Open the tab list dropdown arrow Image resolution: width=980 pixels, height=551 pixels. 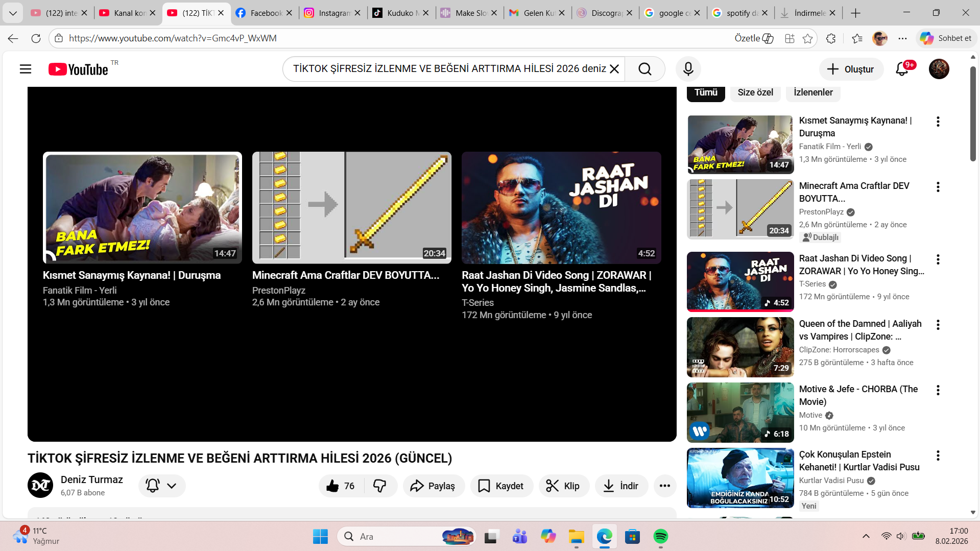pyautogui.click(x=13, y=13)
